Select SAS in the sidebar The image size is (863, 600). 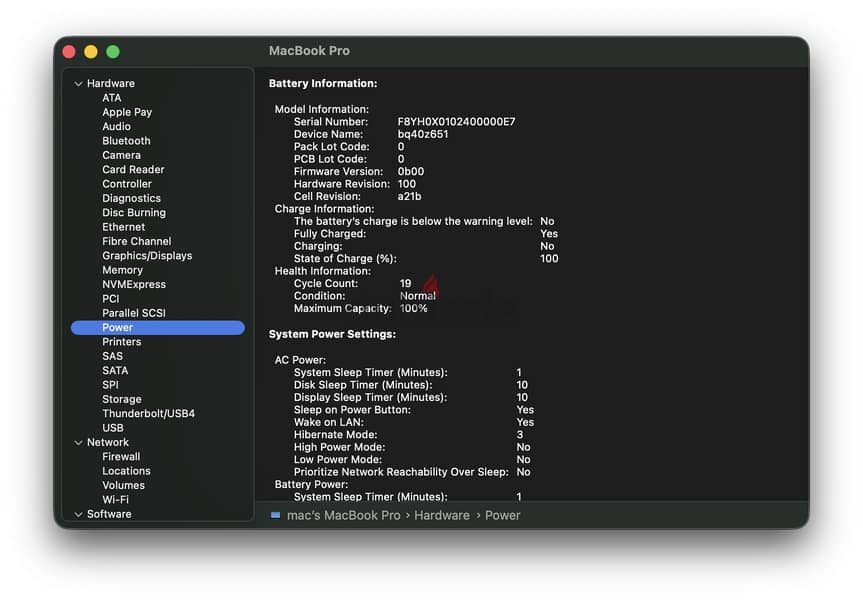pos(112,356)
